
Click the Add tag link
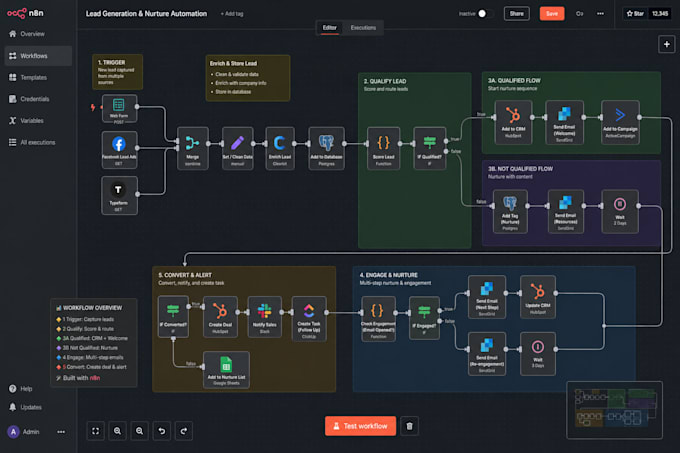coord(232,14)
